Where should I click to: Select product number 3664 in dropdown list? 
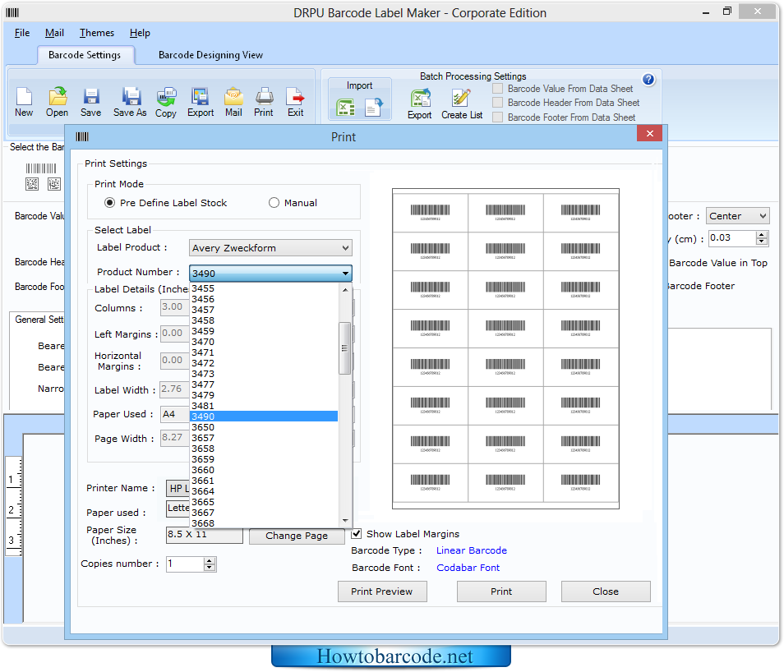tap(264, 491)
